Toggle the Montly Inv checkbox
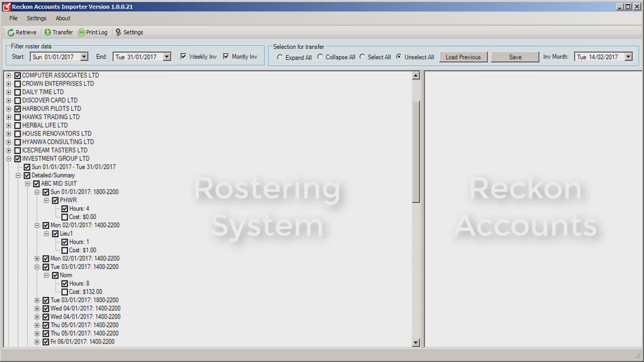 pyautogui.click(x=226, y=57)
